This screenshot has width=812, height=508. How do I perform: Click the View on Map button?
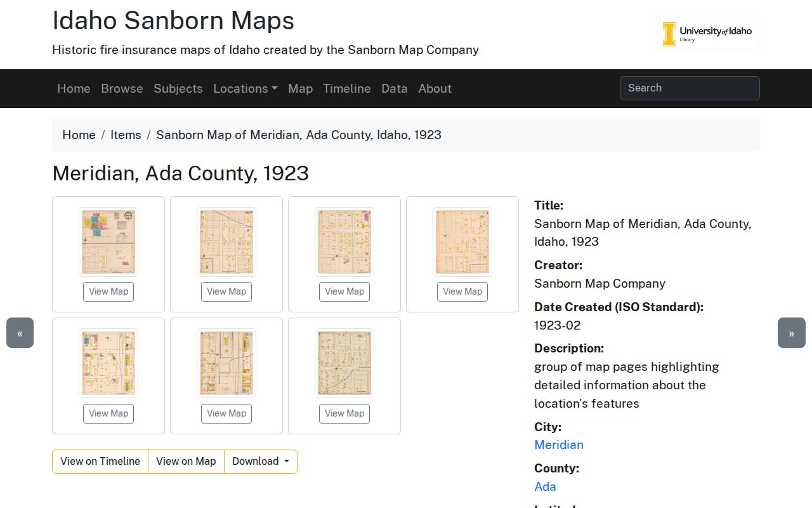click(186, 462)
